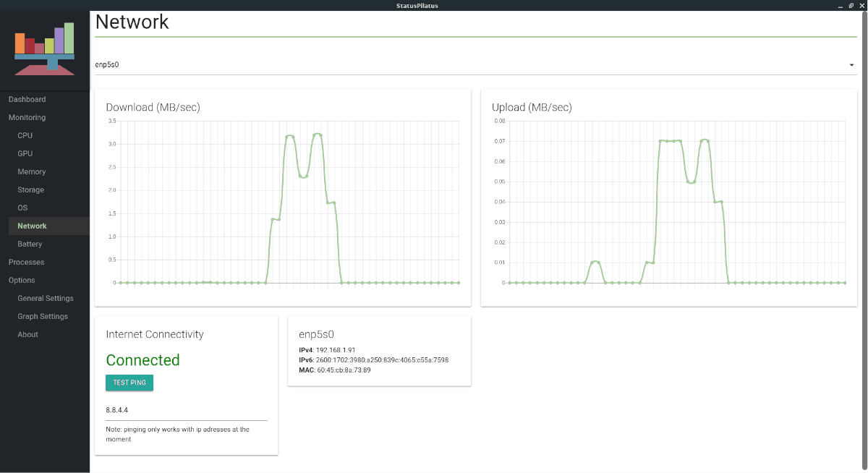Click the enp5s0 card heading
868x473 pixels.
pos(317,334)
